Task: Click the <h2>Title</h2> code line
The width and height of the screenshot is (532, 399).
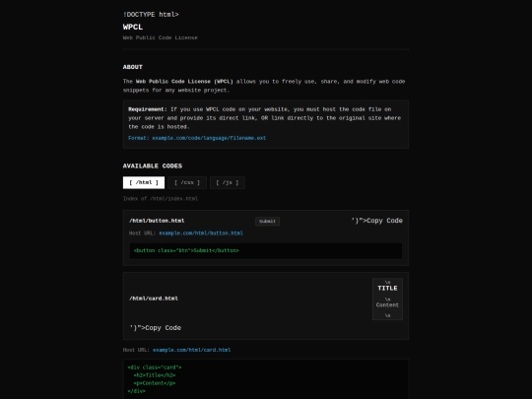Action: (155, 375)
